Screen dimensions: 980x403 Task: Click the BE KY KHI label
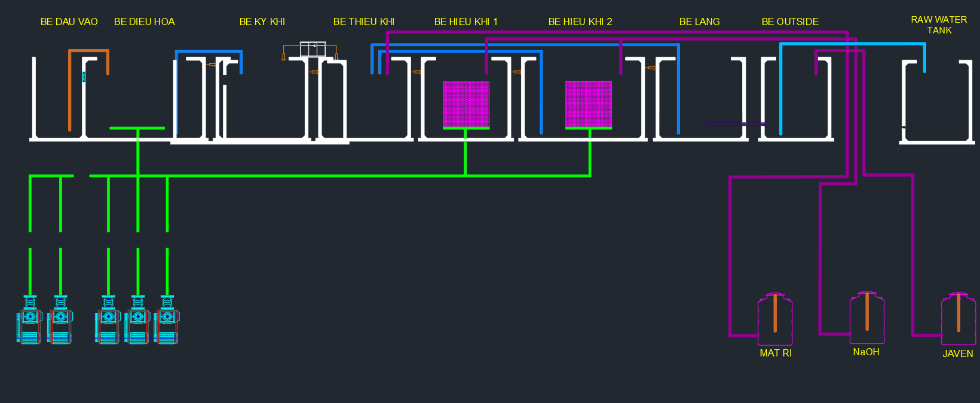262,21
